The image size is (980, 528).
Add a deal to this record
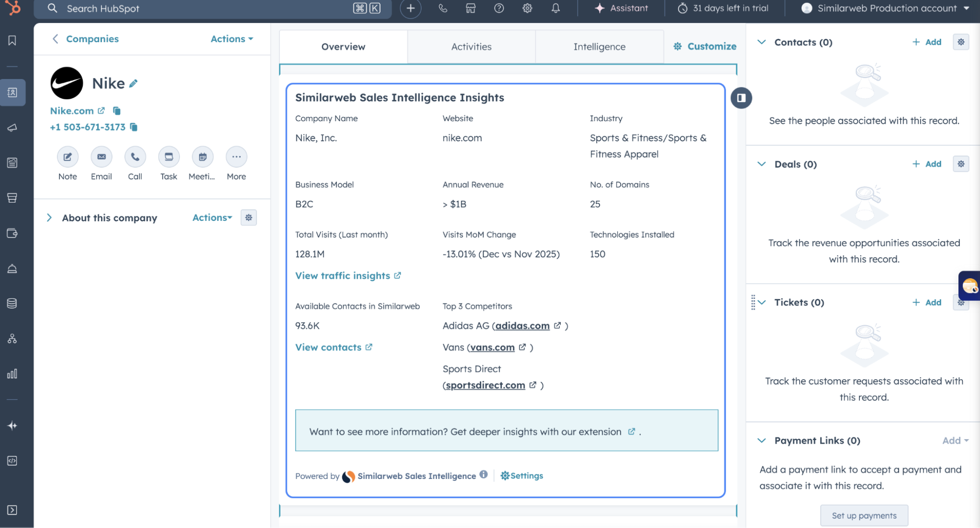pos(927,164)
